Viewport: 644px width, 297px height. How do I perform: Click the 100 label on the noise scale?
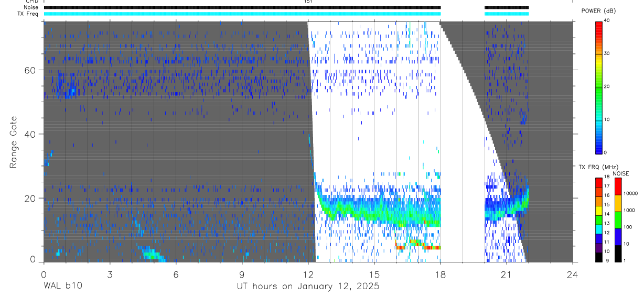pyautogui.click(x=628, y=227)
